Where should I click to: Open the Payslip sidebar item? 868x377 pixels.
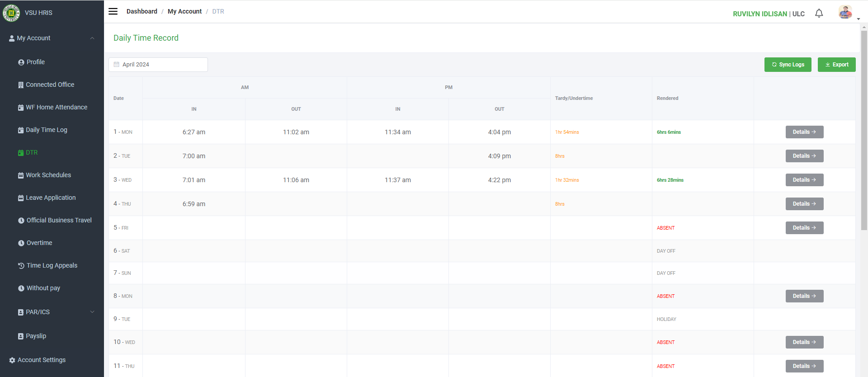pos(36,336)
